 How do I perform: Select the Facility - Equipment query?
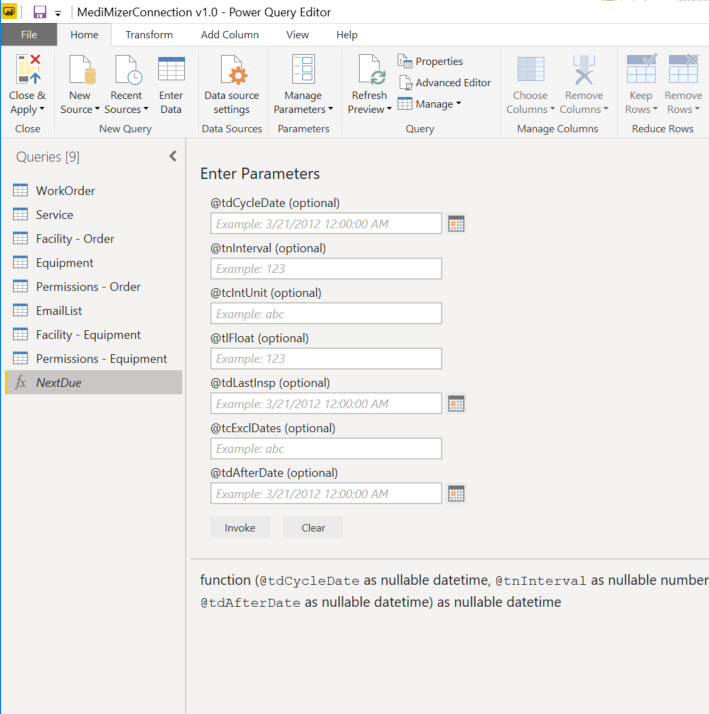[x=93, y=335]
